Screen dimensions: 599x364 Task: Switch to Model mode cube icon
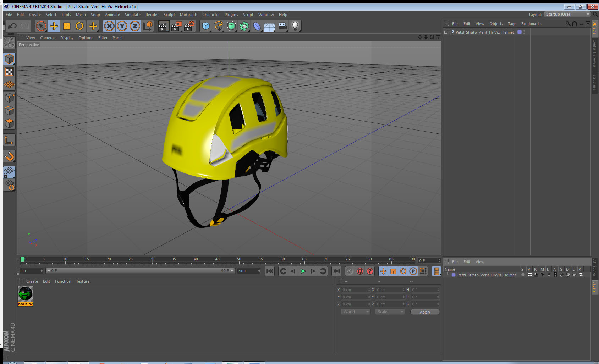click(x=9, y=59)
